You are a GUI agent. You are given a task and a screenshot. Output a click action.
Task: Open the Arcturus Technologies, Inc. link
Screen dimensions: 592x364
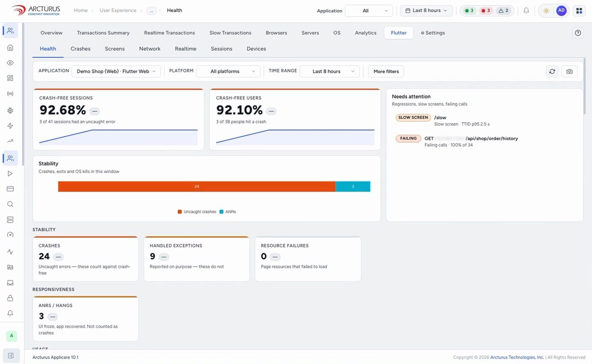point(517,357)
